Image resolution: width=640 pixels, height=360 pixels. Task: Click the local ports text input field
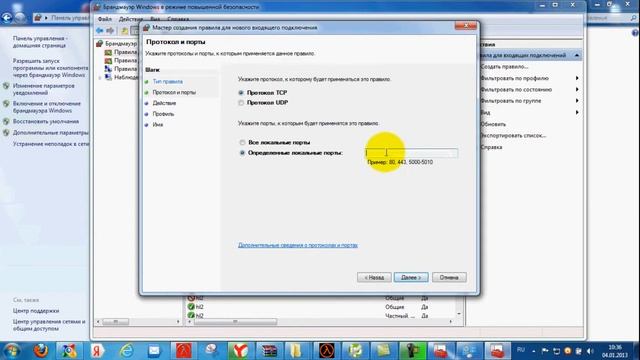click(x=411, y=153)
